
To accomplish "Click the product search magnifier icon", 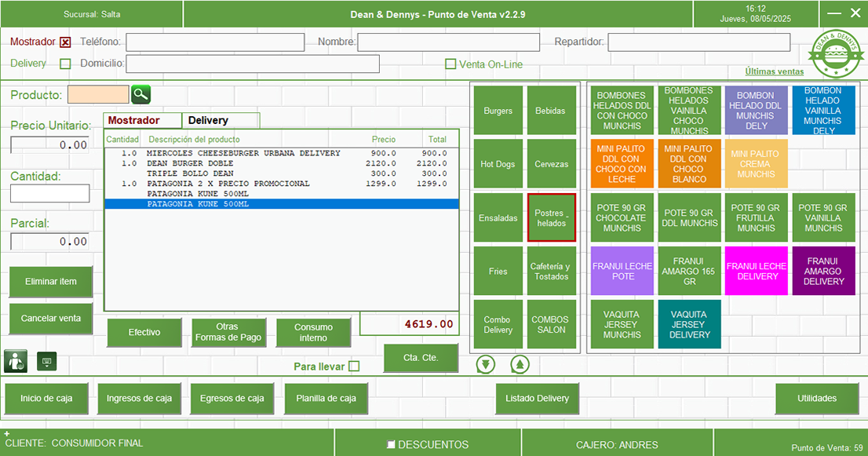I will (x=140, y=95).
